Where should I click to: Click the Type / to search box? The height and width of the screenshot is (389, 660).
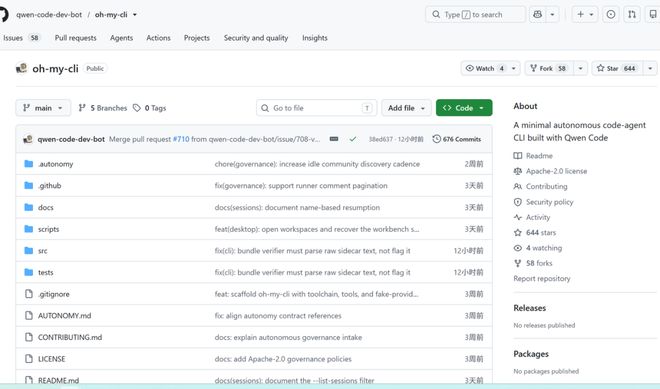475,14
